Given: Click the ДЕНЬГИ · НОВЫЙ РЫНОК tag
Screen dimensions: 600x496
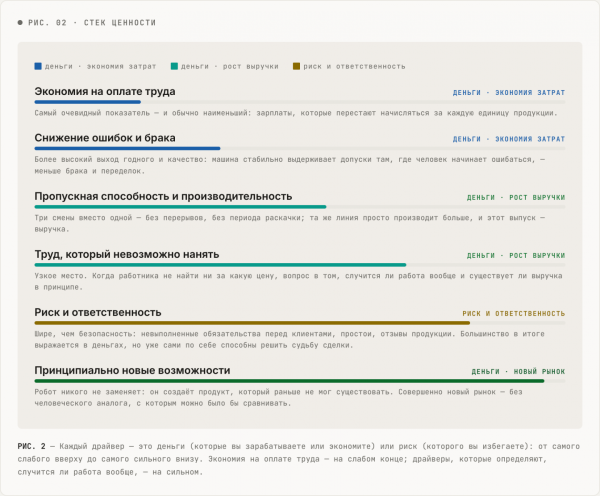Looking at the screenshot, I should click(518, 371).
